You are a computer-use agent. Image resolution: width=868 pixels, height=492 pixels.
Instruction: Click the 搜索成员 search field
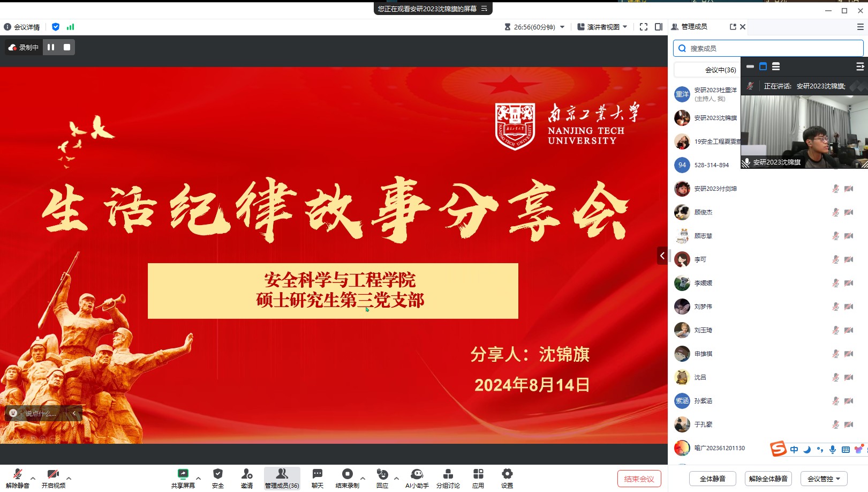(768, 48)
